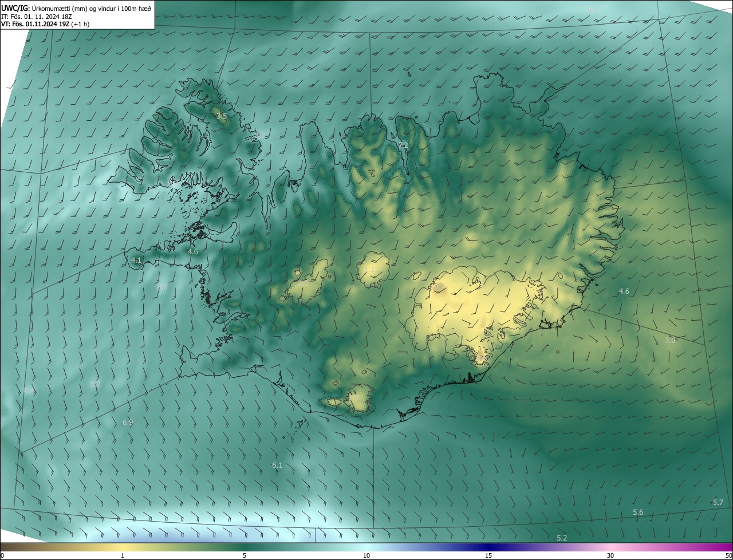Pick the yellow colorbar band above 1
The height and width of the screenshot is (560, 733).
tap(123, 547)
